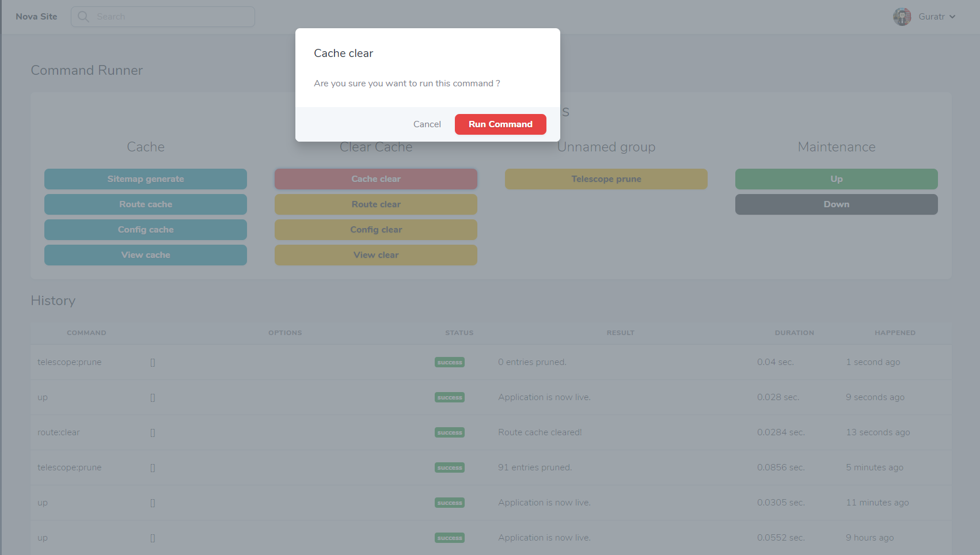Run the Telescope prune command
Image resolution: width=980 pixels, height=555 pixels.
[606, 179]
